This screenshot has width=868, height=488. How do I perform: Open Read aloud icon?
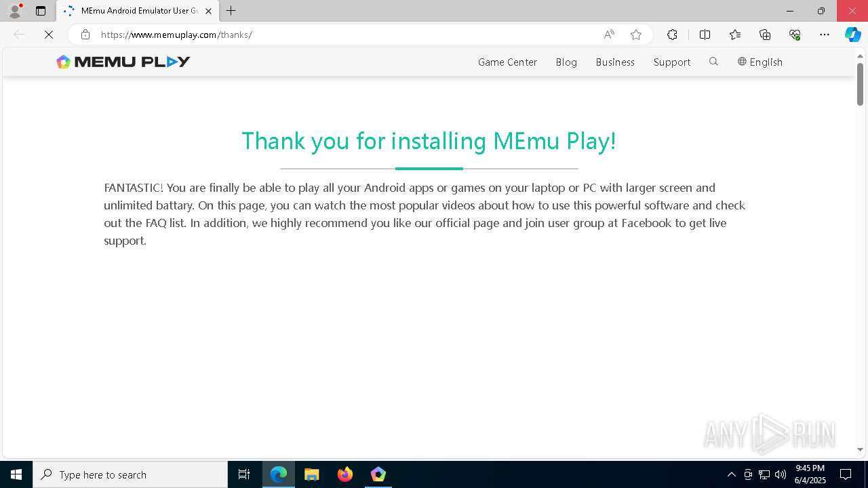pyautogui.click(x=609, y=35)
